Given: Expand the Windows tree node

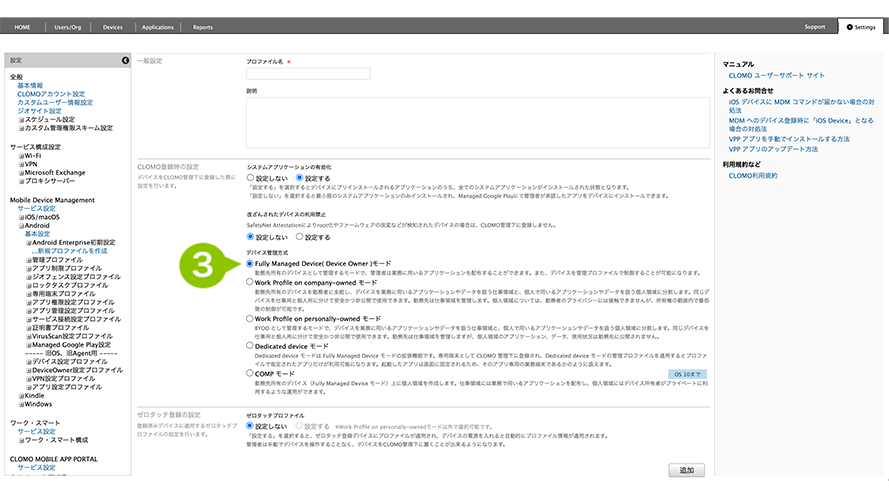Looking at the screenshot, I should tap(22, 404).
